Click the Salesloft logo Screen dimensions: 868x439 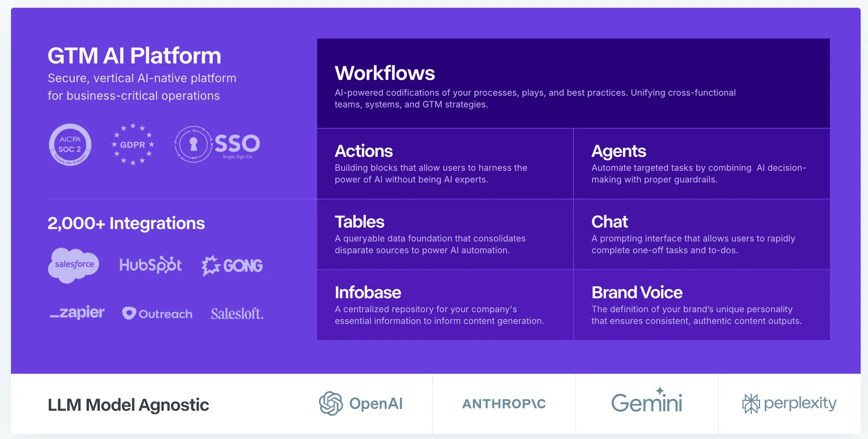tap(237, 314)
